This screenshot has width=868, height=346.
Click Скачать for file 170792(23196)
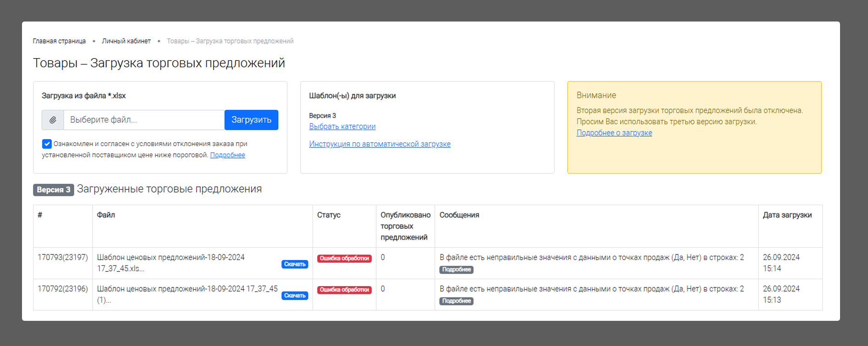(295, 296)
